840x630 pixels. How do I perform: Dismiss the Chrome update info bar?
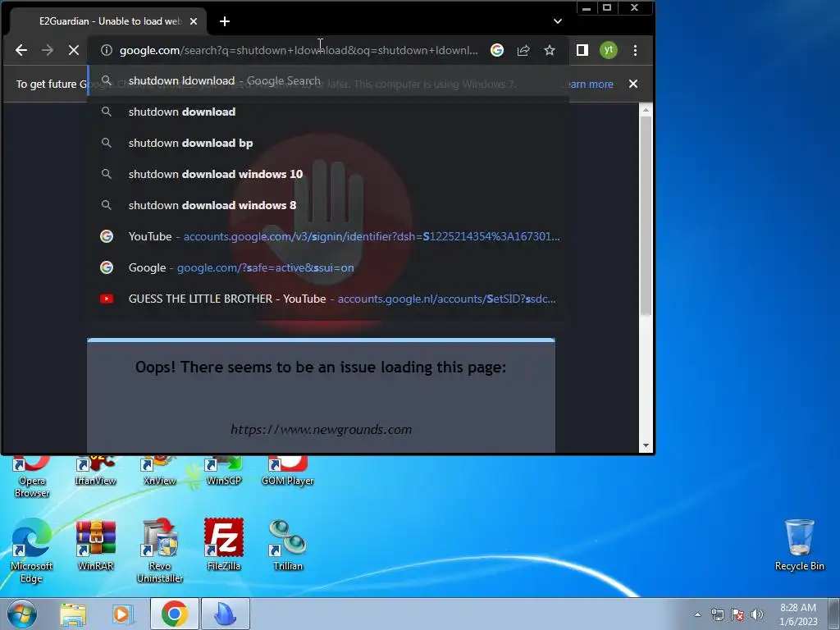(633, 84)
